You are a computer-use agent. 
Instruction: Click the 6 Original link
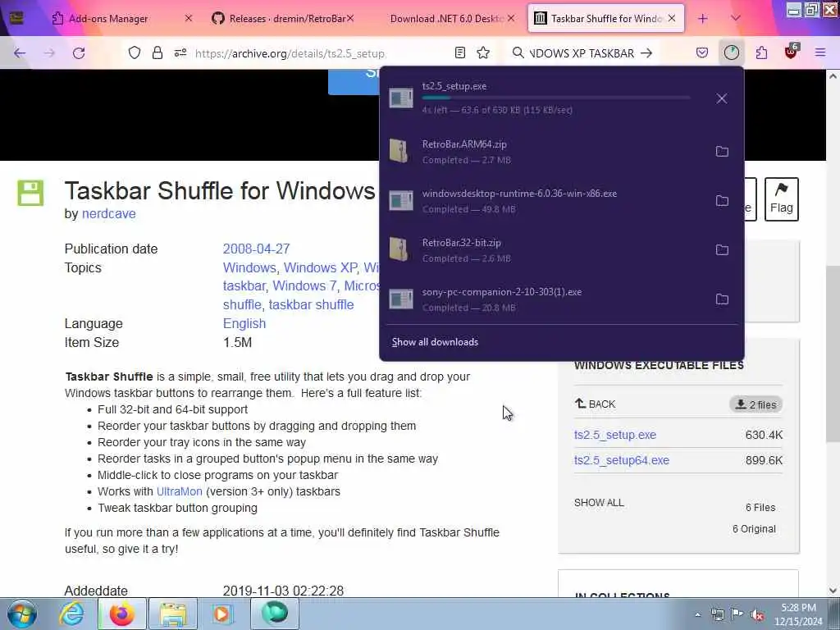point(754,529)
